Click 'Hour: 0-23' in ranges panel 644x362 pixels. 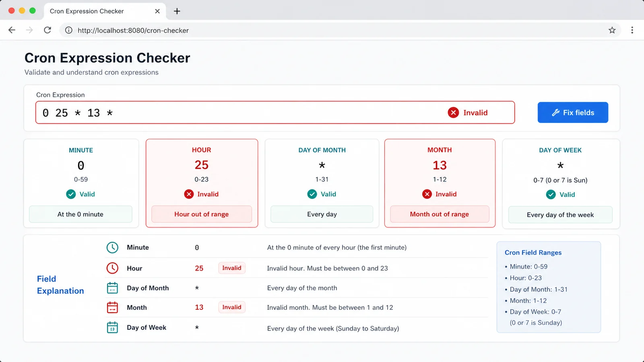(x=526, y=278)
